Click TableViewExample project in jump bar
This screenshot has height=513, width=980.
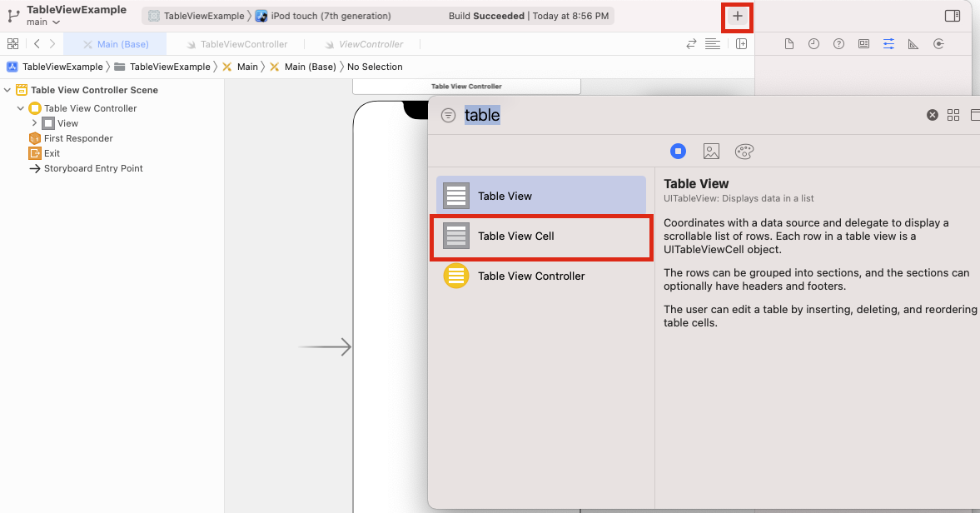[x=54, y=67]
